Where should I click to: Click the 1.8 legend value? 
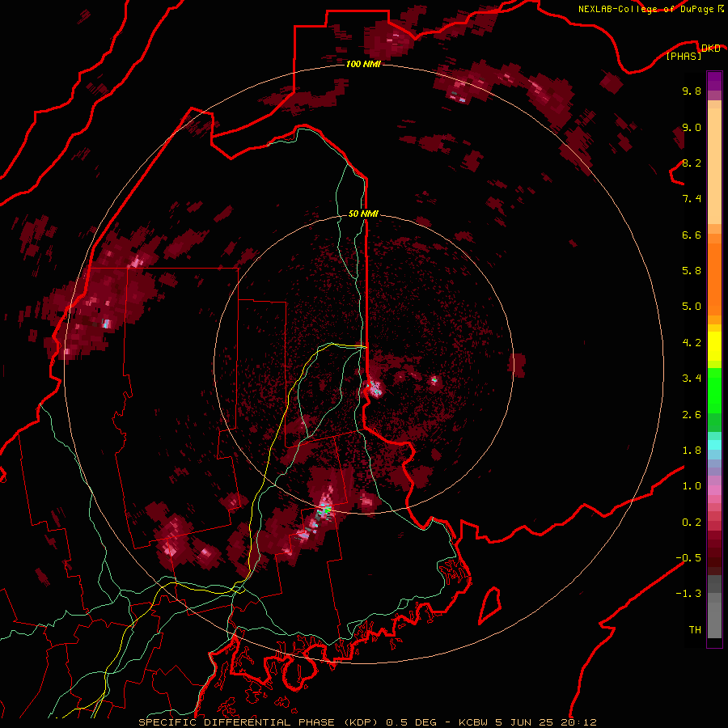[x=692, y=451]
